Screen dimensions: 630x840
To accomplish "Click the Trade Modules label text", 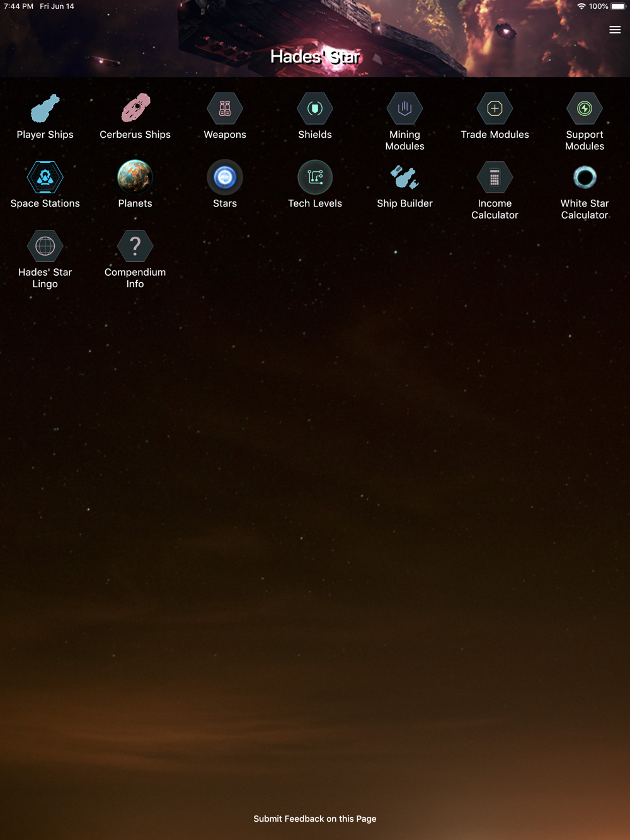I will pos(495,135).
